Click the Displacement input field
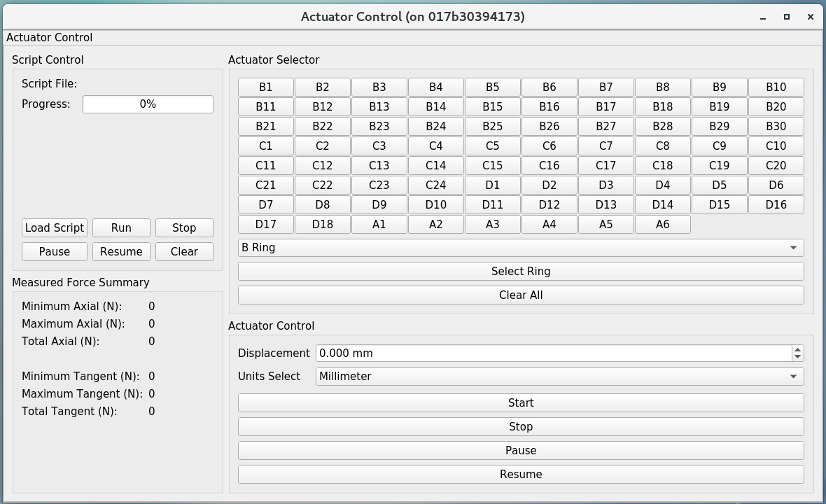 pos(553,353)
